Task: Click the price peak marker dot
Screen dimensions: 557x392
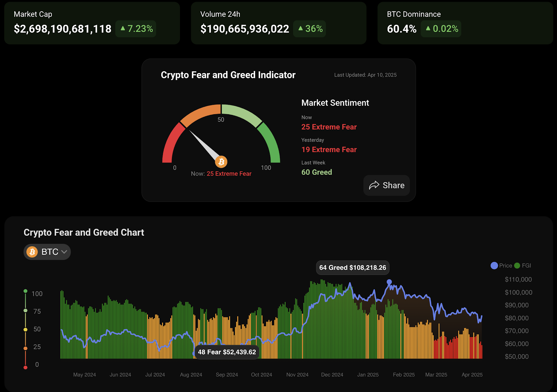Action: (389, 282)
